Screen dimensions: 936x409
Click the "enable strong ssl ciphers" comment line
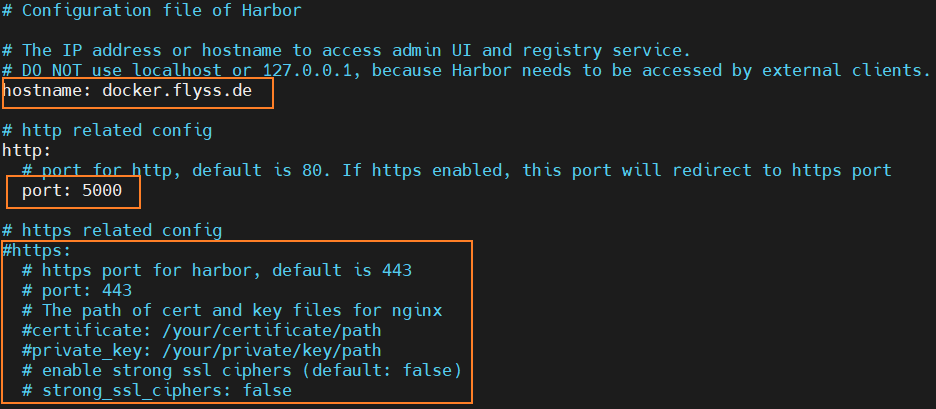tap(241, 371)
